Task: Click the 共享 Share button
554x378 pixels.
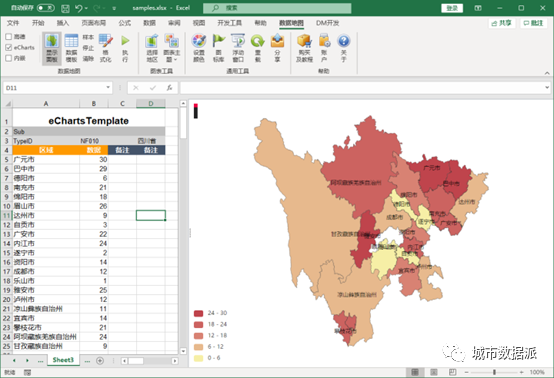Action: coord(502,23)
